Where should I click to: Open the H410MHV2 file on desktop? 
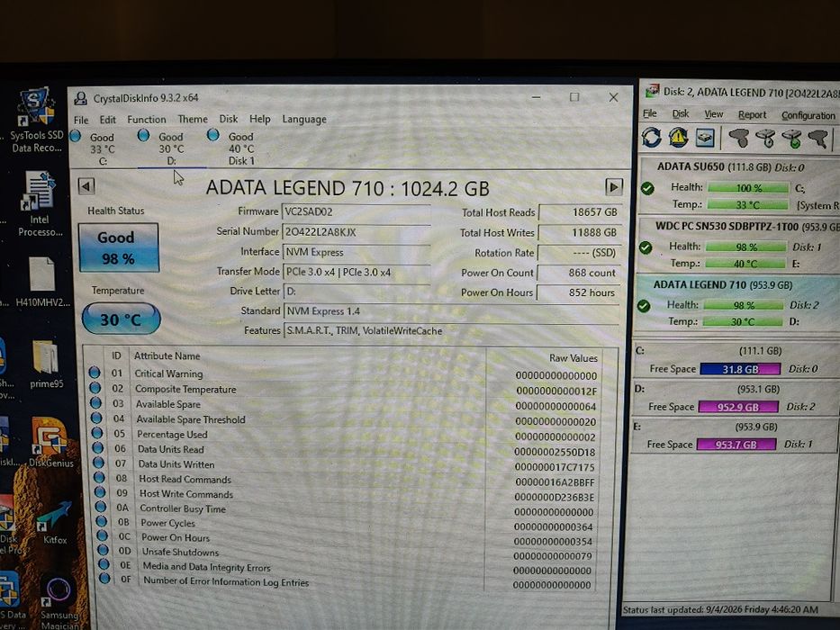42,282
